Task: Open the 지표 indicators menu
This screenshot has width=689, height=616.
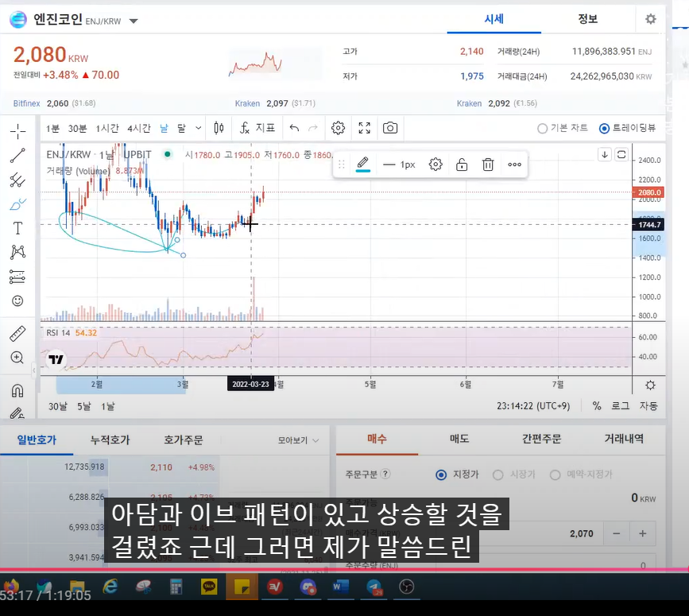Action: click(x=257, y=128)
